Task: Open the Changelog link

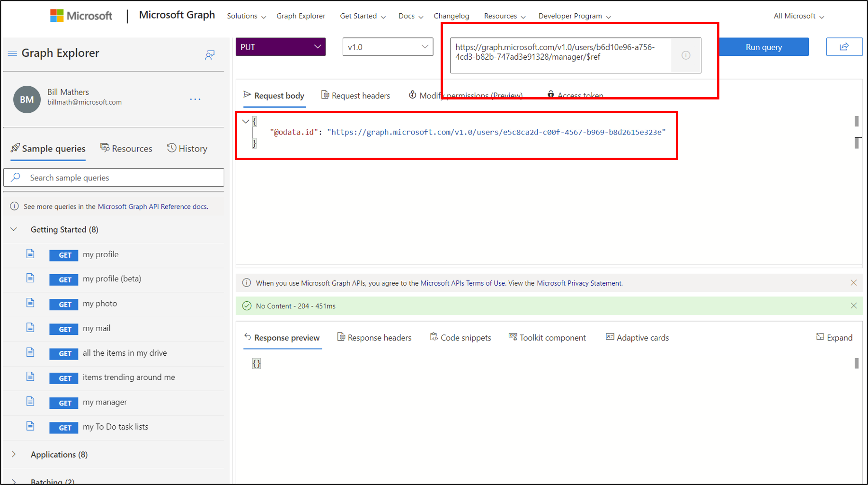Action: pyautogui.click(x=452, y=16)
